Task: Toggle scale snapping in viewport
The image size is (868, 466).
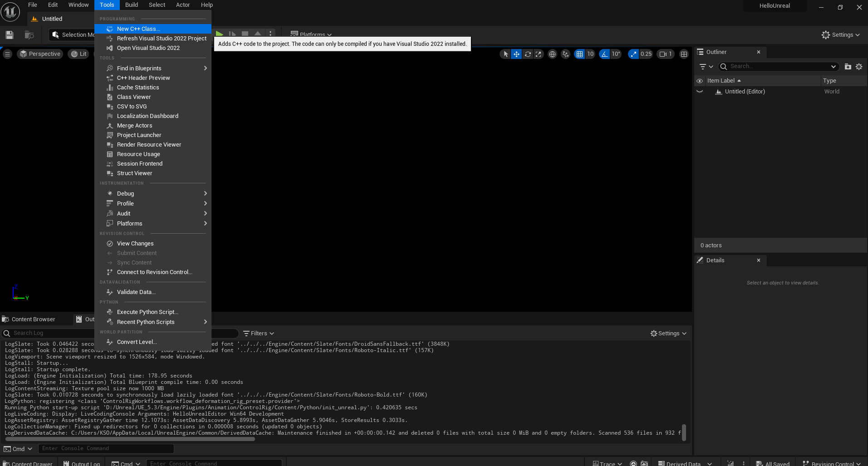Action: coord(633,54)
